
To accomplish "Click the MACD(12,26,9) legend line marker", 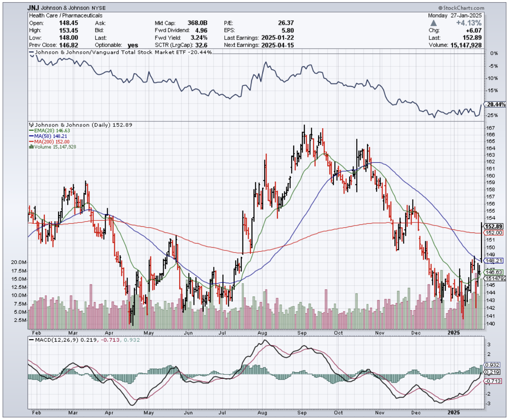I will 31,340.
